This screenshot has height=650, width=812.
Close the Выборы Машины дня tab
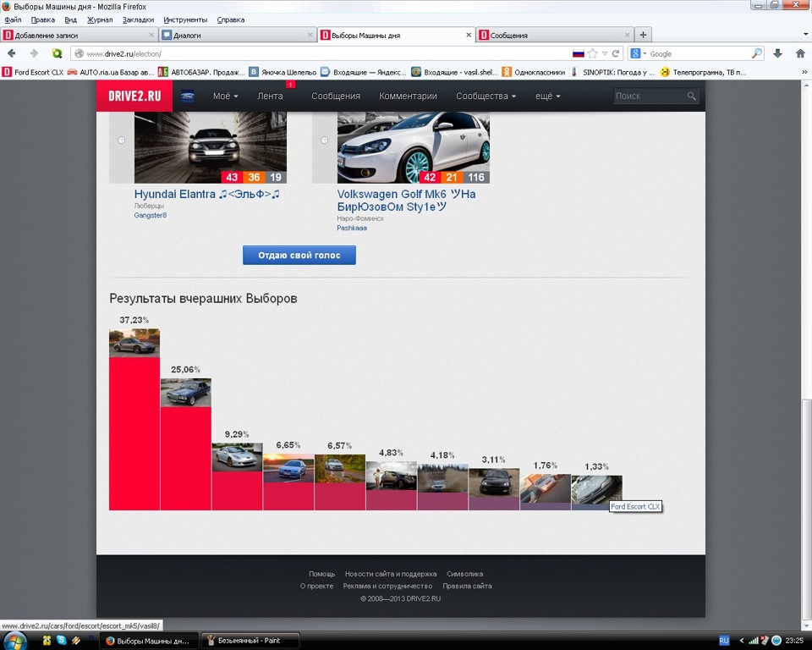tap(468, 36)
